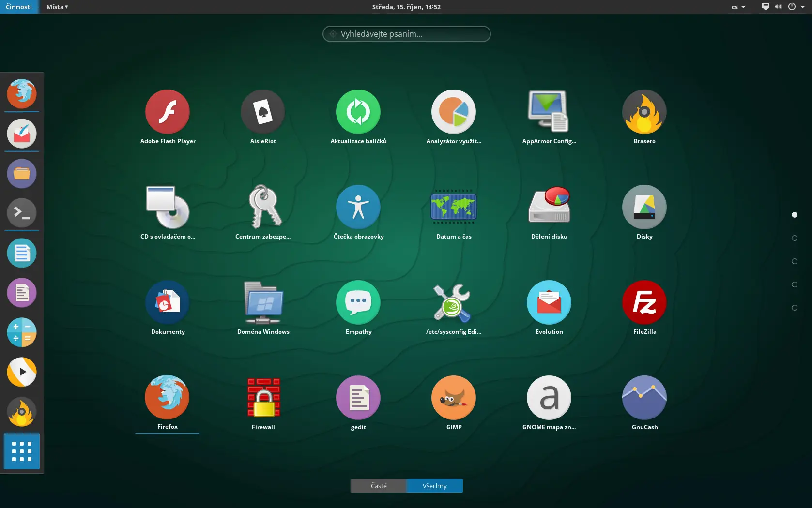
Task: Open the cs keyboard layout menu
Action: pos(738,7)
